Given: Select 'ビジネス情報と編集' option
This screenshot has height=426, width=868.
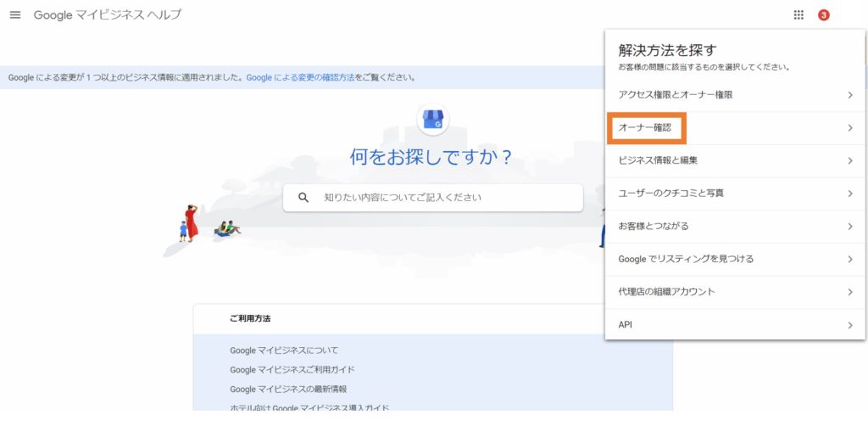Looking at the screenshot, I should [735, 160].
